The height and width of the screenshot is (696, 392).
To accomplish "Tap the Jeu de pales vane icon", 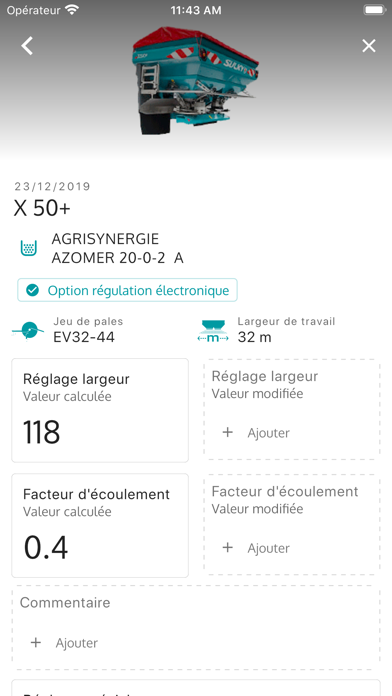I will click(x=28, y=331).
